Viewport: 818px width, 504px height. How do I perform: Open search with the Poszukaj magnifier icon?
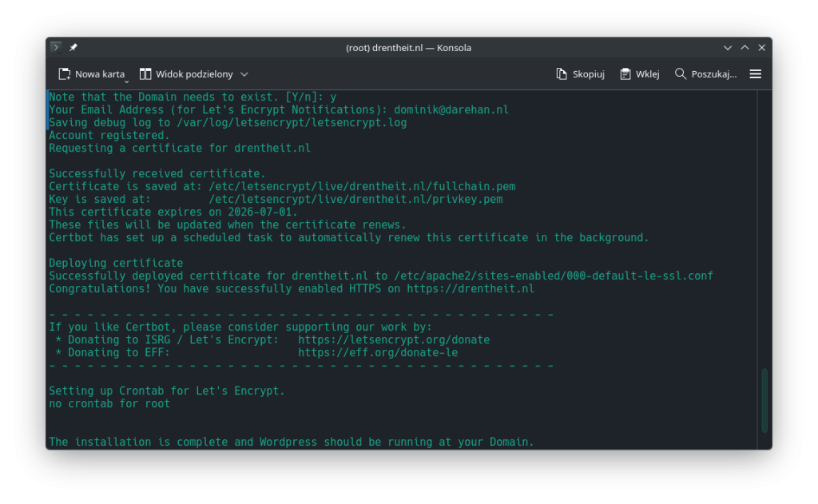tap(681, 74)
